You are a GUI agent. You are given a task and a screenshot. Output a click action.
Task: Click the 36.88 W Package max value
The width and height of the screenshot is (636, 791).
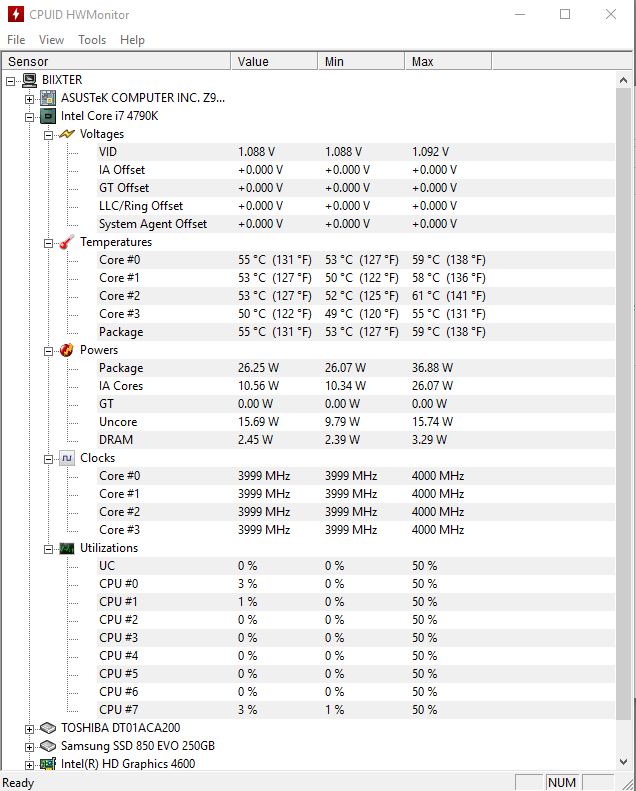432,368
